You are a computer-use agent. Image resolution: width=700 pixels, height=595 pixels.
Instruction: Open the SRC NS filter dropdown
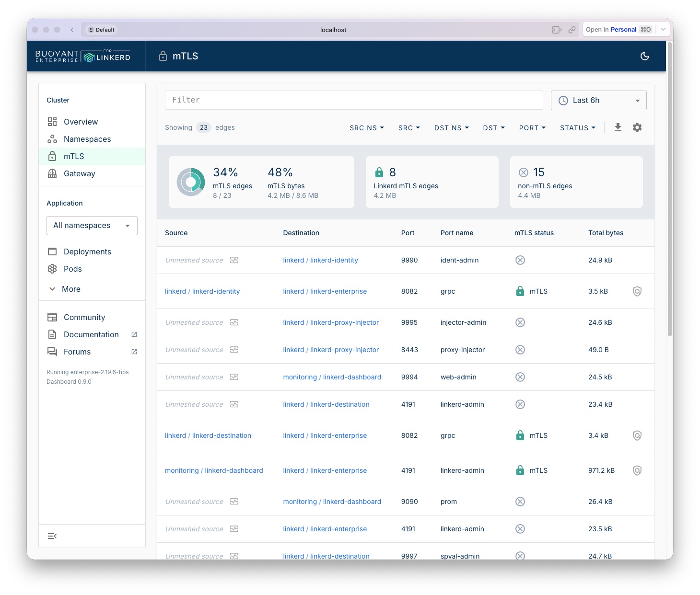(x=367, y=128)
